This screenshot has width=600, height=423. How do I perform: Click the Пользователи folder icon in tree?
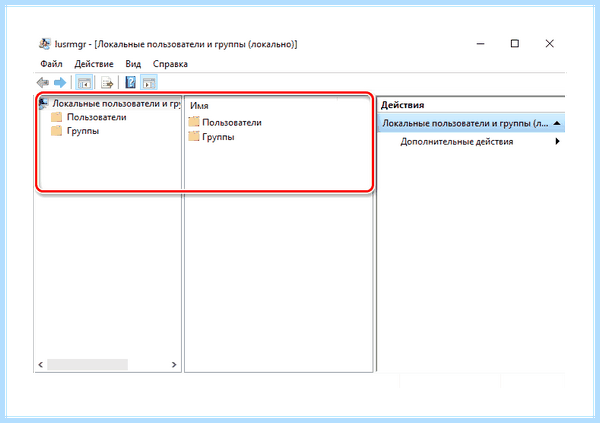coord(57,117)
